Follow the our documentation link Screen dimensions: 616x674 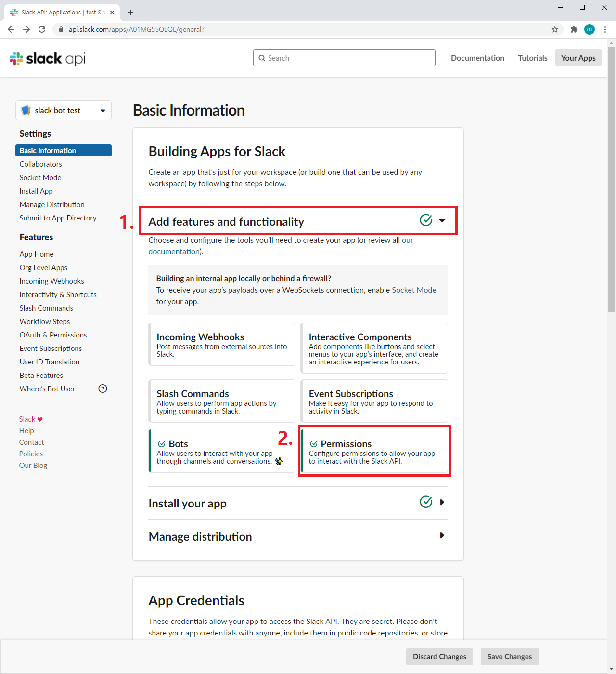(174, 252)
